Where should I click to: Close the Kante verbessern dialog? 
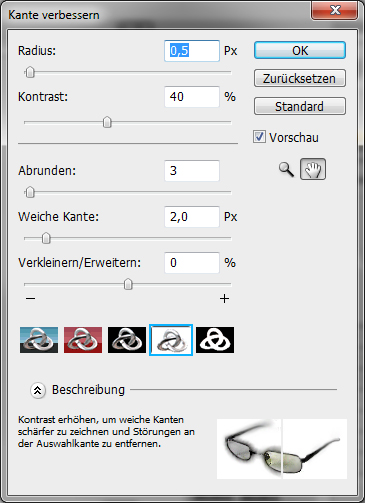334,10
